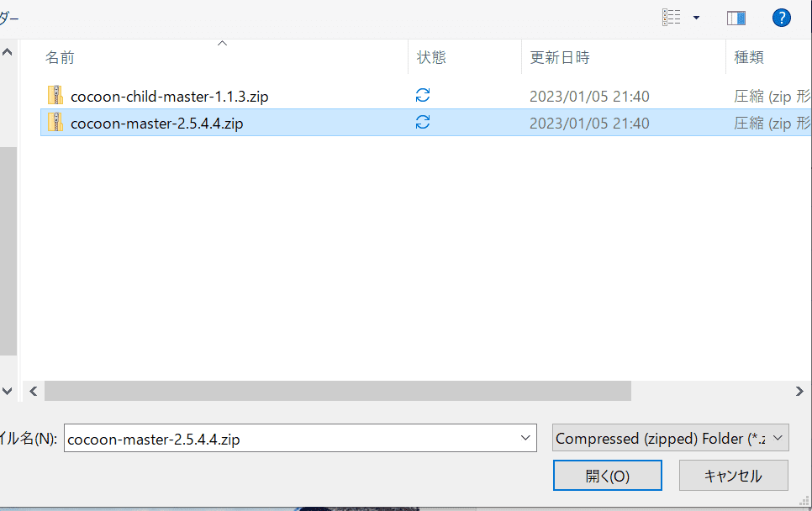Screen dimensions: 812x511
Task: Sort by 種類 column header
Action: (x=749, y=57)
